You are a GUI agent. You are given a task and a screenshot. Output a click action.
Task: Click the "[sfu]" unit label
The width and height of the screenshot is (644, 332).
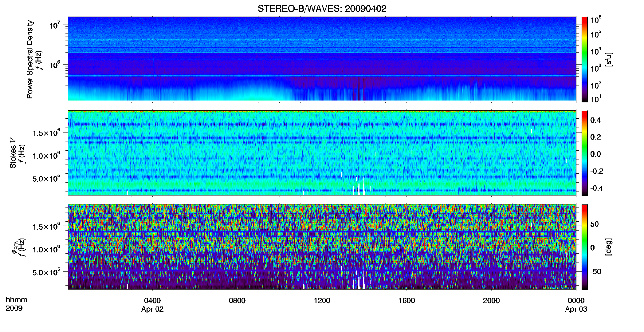click(609, 59)
